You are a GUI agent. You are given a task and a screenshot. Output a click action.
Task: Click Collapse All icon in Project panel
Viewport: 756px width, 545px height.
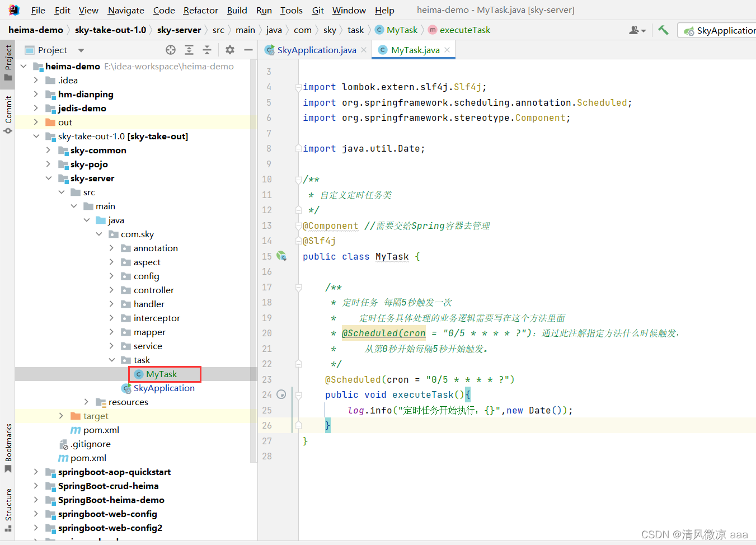click(207, 50)
